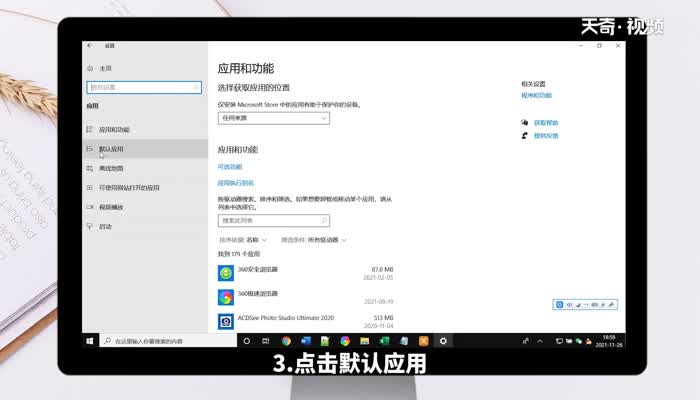Open the 任何来源 app source dropdown
This screenshot has width=700, height=400.
[274, 118]
